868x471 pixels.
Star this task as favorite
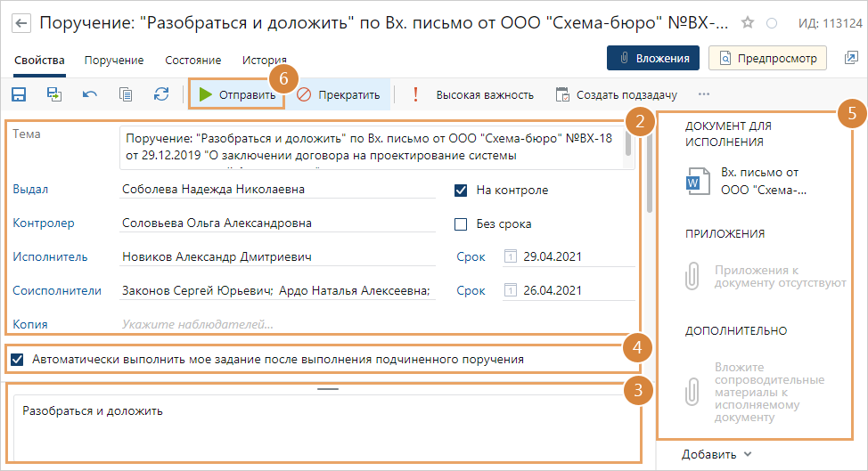pyautogui.click(x=748, y=22)
